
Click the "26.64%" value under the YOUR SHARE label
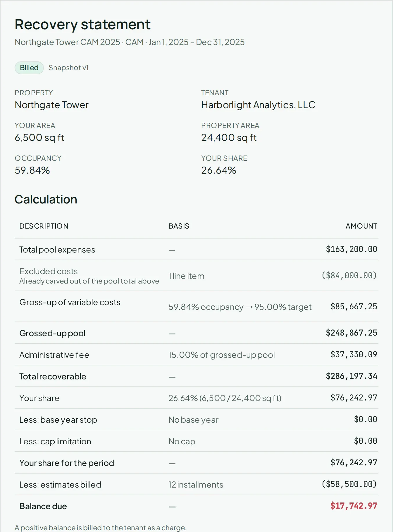[x=219, y=170]
